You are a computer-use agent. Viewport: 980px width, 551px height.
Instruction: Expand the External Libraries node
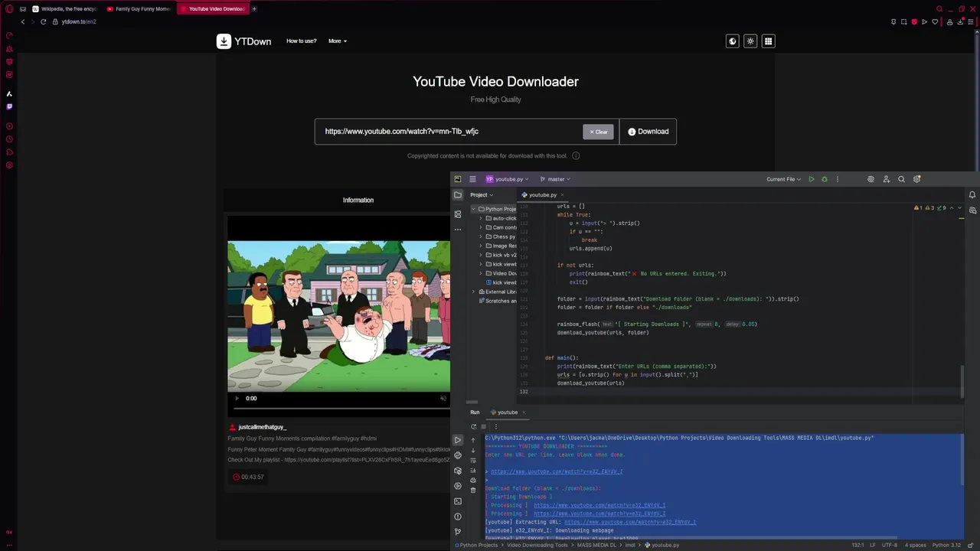click(x=473, y=292)
